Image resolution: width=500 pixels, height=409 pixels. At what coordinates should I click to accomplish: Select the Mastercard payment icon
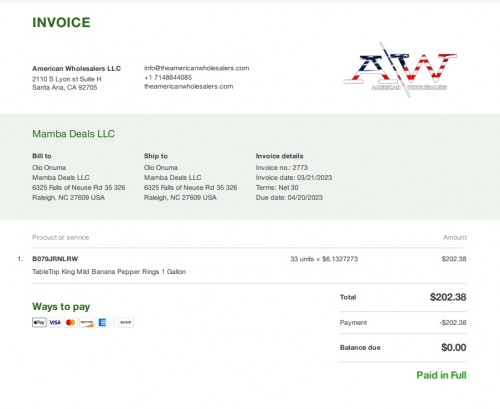(71, 322)
